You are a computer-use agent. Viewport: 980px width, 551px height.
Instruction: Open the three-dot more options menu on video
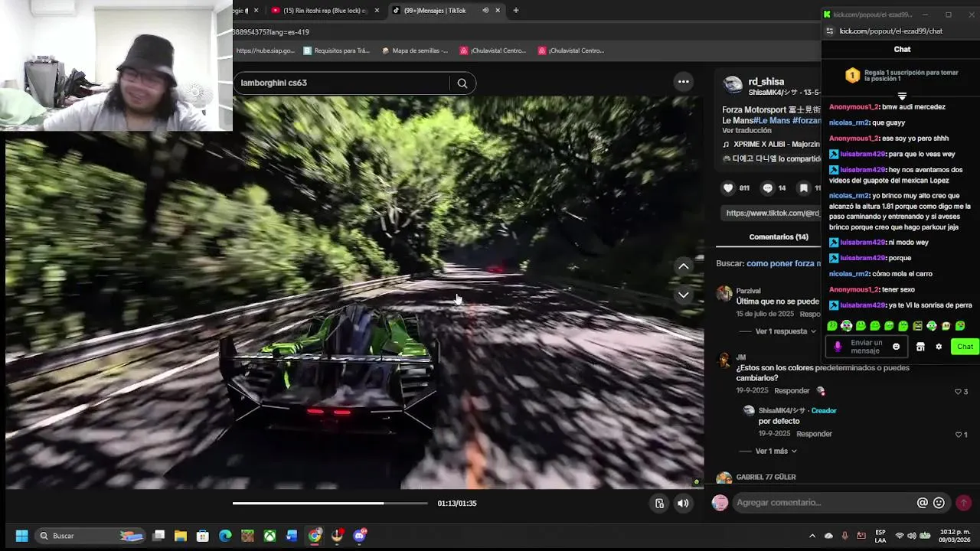pyautogui.click(x=684, y=82)
